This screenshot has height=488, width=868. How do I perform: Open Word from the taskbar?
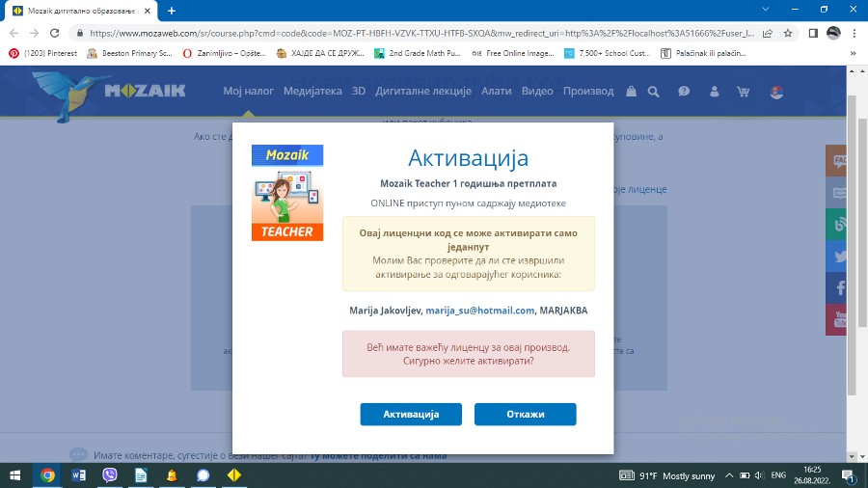pos(78,475)
